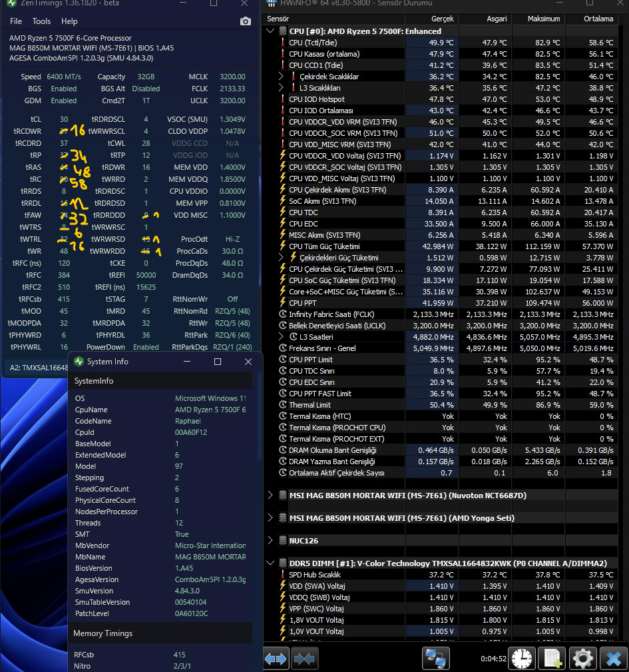Reset the elapsed time clock icon in HWiNFO

522,658
